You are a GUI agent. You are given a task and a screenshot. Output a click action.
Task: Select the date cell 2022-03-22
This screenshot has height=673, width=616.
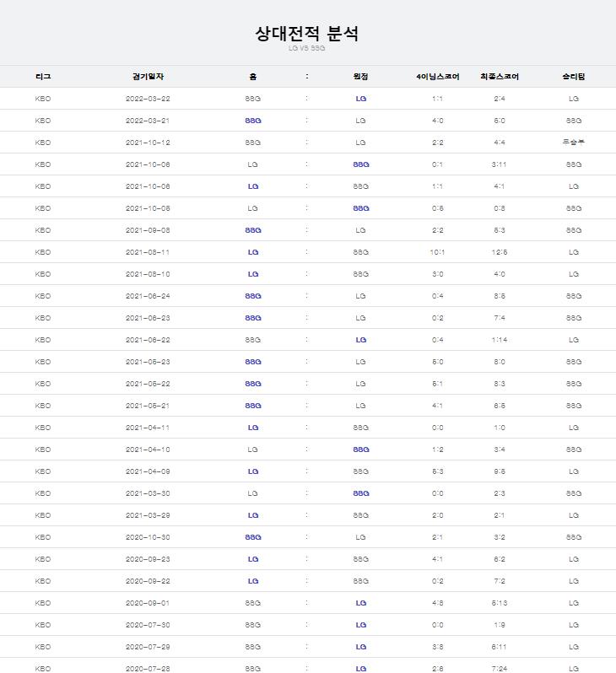(148, 99)
